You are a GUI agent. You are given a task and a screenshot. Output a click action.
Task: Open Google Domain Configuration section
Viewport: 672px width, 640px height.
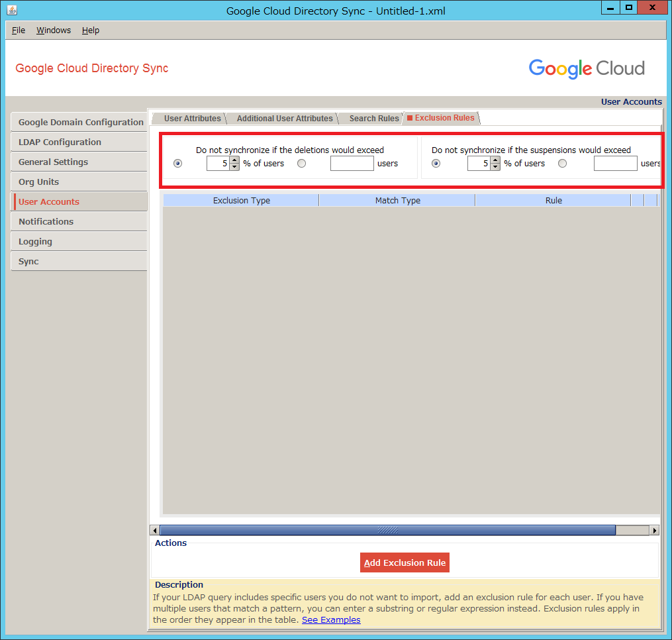[79, 123]
